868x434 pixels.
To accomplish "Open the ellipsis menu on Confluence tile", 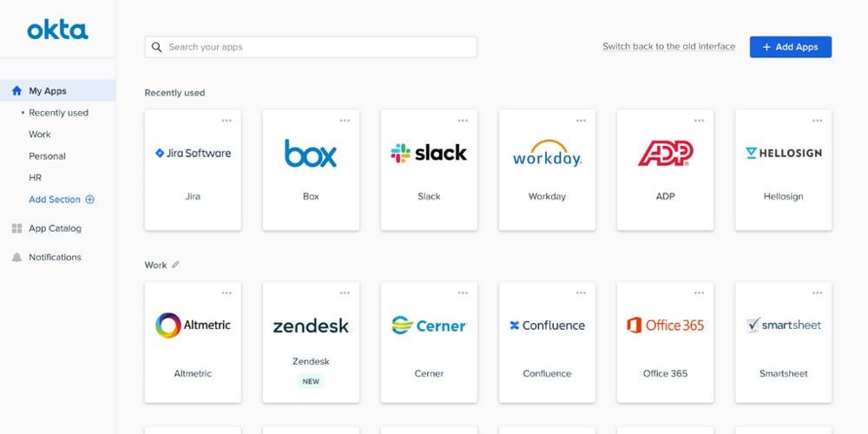I will coord(581,293).
